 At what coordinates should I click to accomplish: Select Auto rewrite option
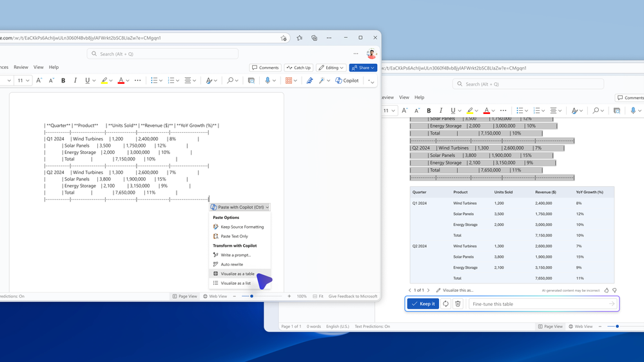239,264
